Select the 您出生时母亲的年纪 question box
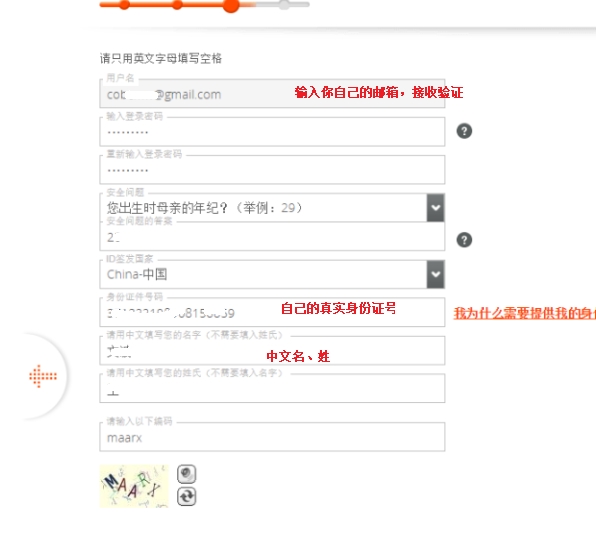The height and width of the screenshot is (545, 596). tap(272, 208)
